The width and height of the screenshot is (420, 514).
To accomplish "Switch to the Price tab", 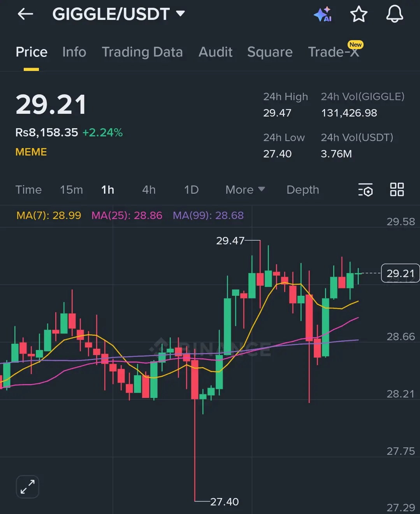I will [32, 52].
